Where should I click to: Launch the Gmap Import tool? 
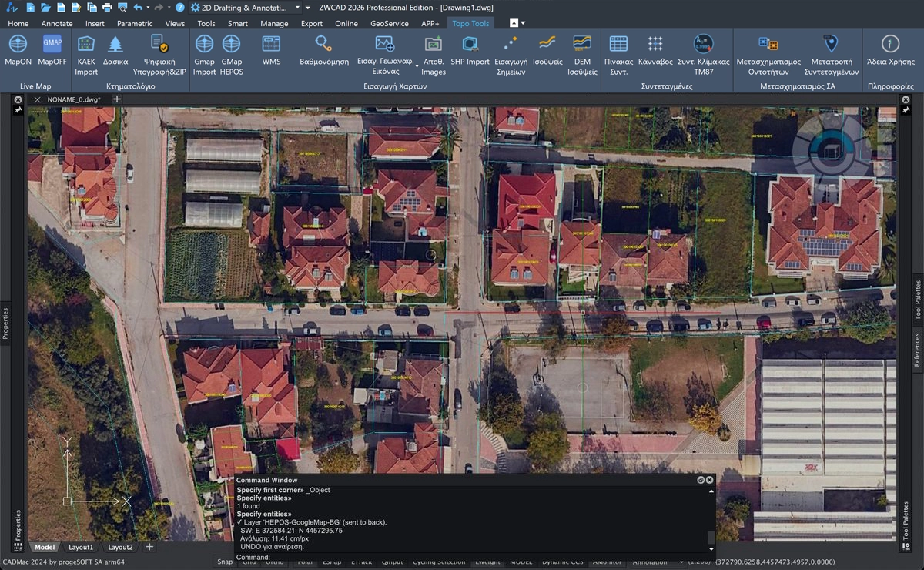[204, 54]
